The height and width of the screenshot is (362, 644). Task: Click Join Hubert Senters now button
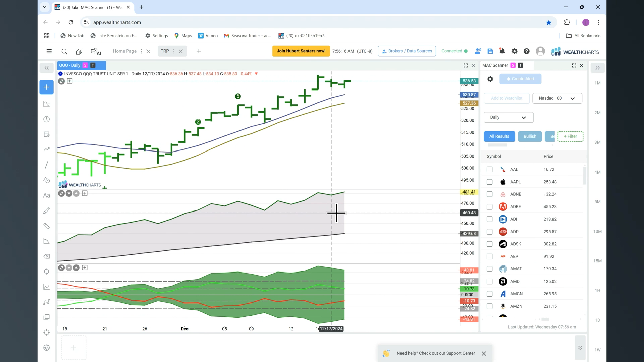(x=301, y=51)
